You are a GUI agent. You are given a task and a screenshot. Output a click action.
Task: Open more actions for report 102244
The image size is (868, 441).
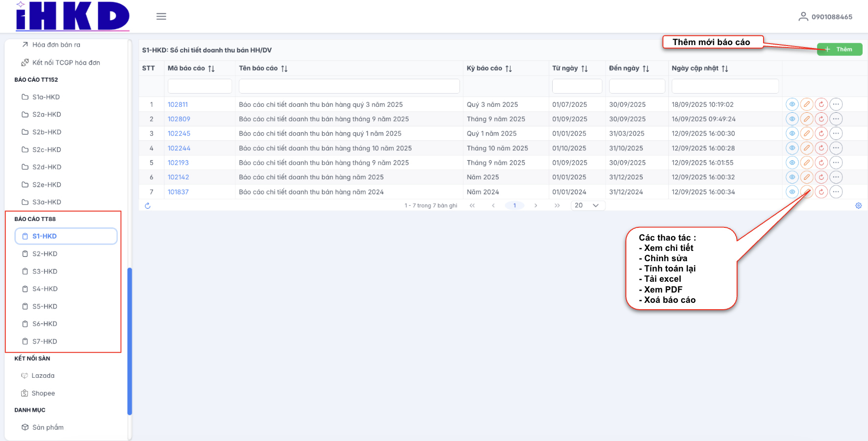pos(836,148)
